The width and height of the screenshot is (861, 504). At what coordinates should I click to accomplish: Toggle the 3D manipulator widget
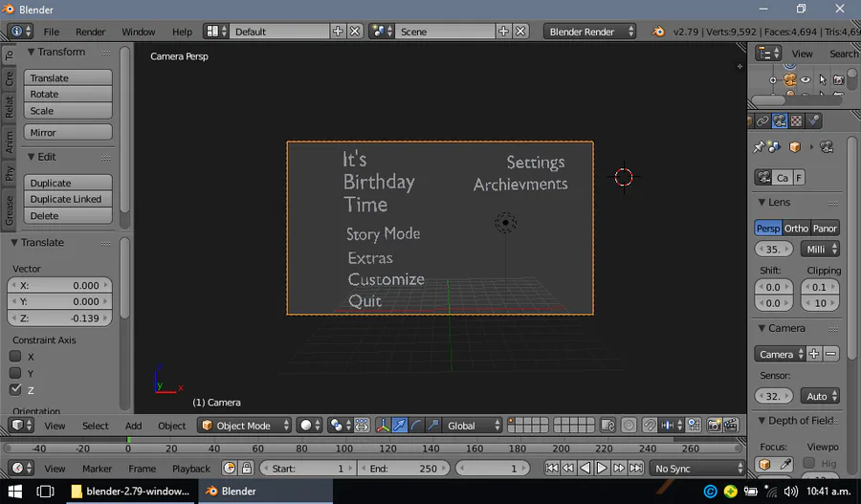pos(383,426)
